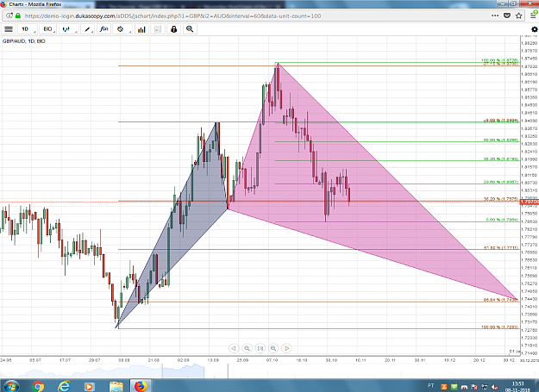Open Windows Explorer folder in taskbar
This screenshot has width=539, height=392.
(x=116, y=386)
